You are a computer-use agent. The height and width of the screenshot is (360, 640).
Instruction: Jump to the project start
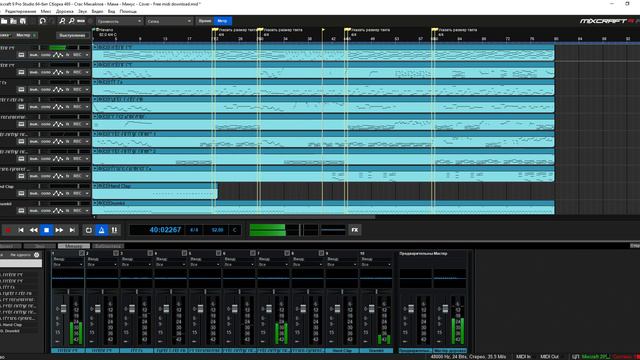(x=21, y=230)
